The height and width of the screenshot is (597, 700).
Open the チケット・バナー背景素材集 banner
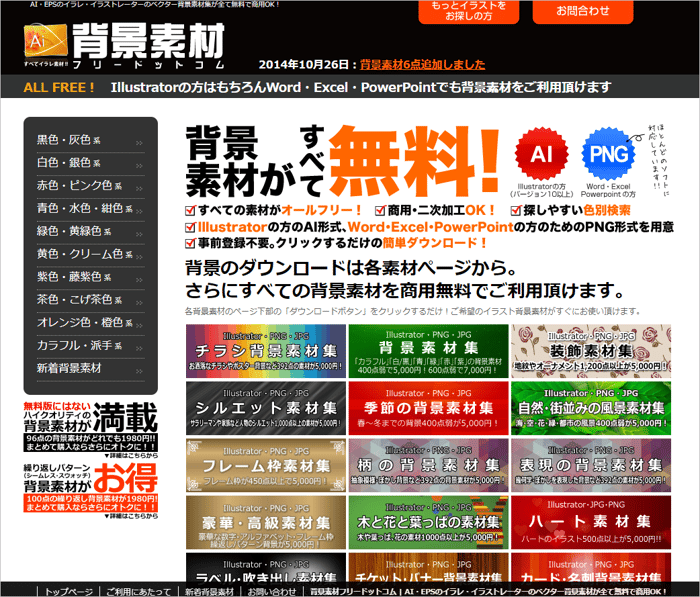[429, 567]
